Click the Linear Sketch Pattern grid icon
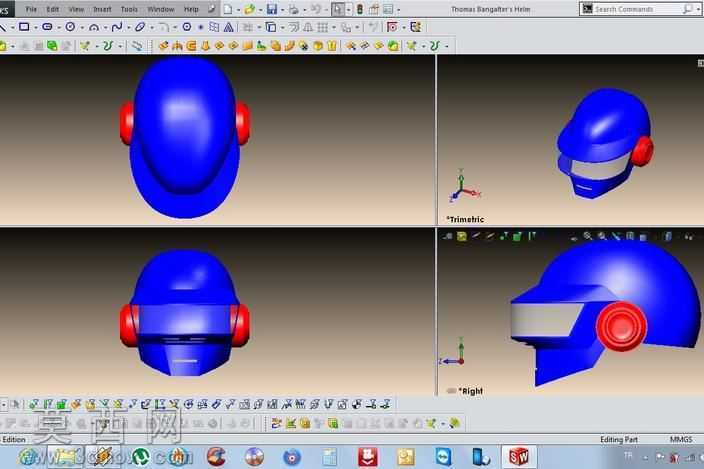The image size is (704, 469). click(x=322, y=27)
